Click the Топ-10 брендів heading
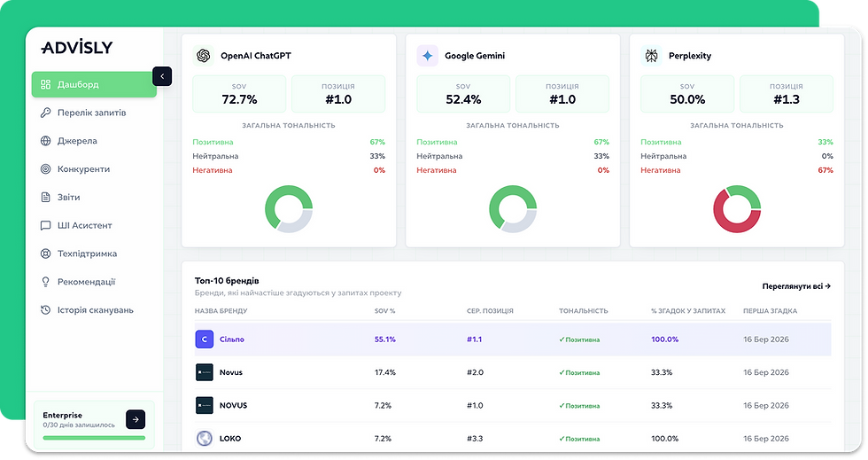 point(227,281)
